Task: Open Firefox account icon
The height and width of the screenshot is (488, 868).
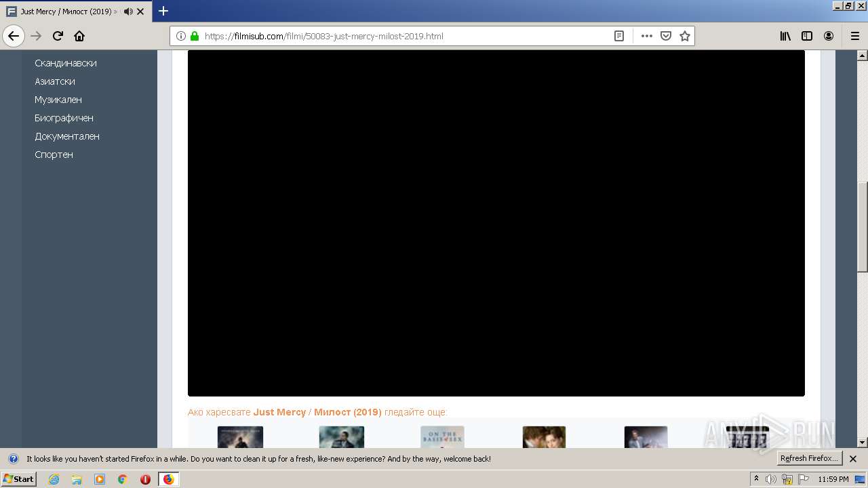Action: pos(829,36)
